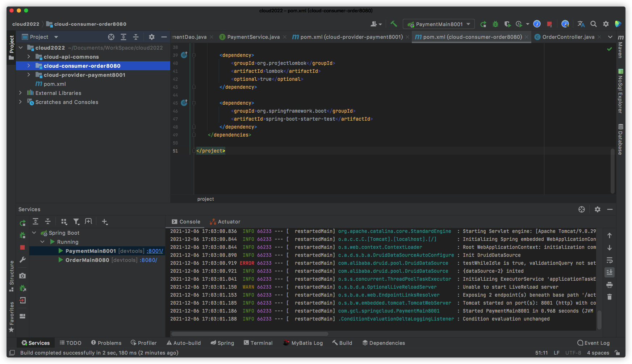Click the camera thread dump icon
The width and height of the screenshot is (632, 364).
coord(22,276)
